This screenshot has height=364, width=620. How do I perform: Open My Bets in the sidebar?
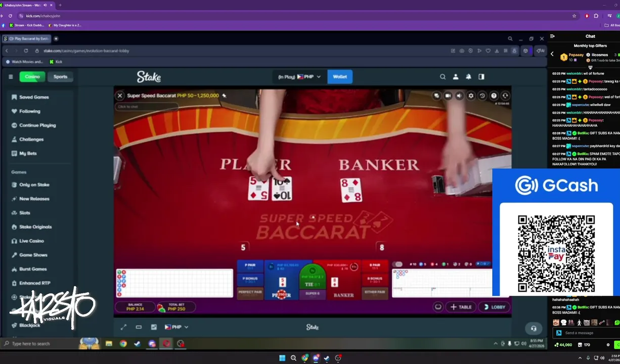tap(28, 153)
